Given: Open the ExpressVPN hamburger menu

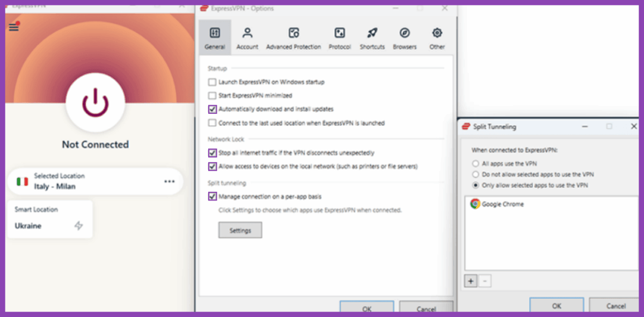Looking at the screenshot, I should (x=14, y=27).
